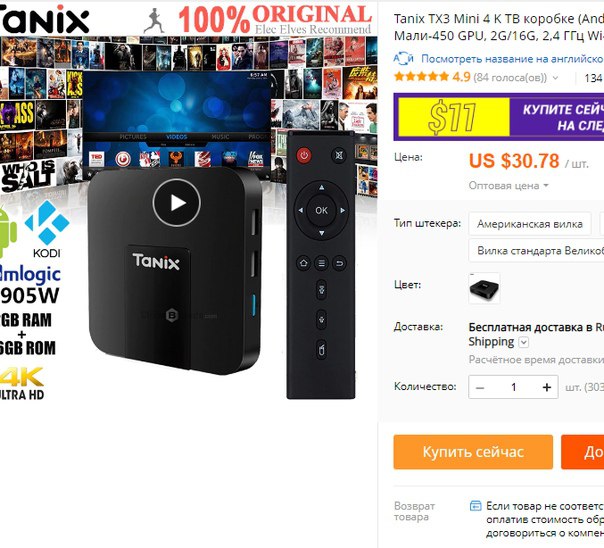Click the quantity input field

[513, 387]
